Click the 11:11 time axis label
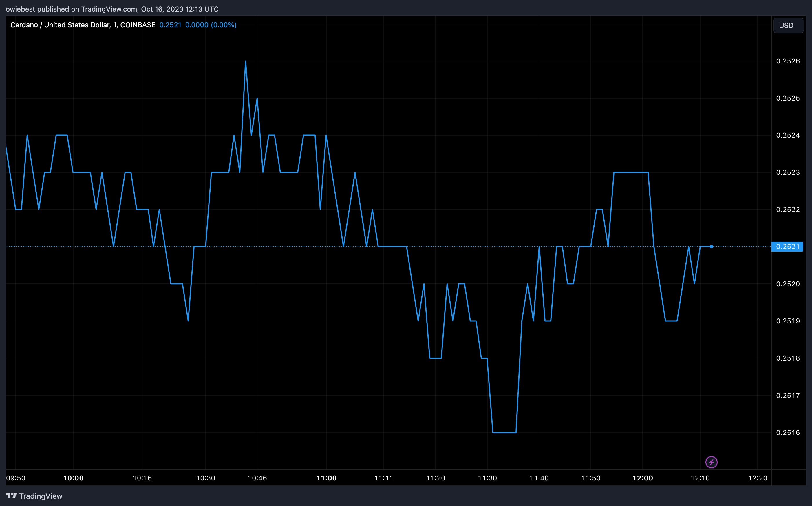The width and height of the screenshot is (812, 506). click(x=384, y=478)
